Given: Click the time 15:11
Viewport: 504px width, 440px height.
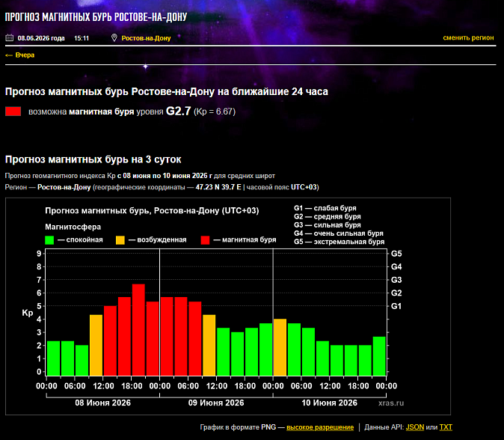Looking at the screenshot, I should (82, 38).
